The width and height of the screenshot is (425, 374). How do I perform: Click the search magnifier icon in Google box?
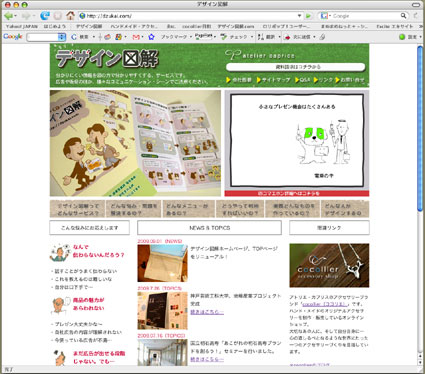coord(403,15)
